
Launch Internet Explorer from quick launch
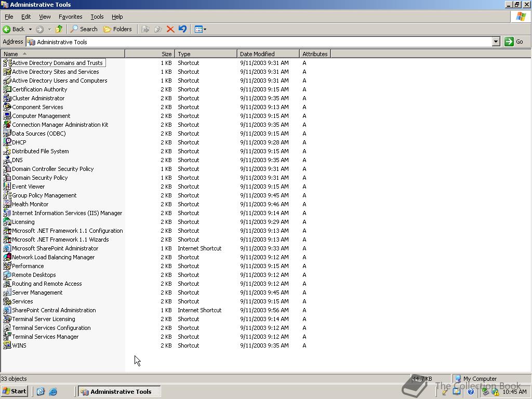[53, 392]
